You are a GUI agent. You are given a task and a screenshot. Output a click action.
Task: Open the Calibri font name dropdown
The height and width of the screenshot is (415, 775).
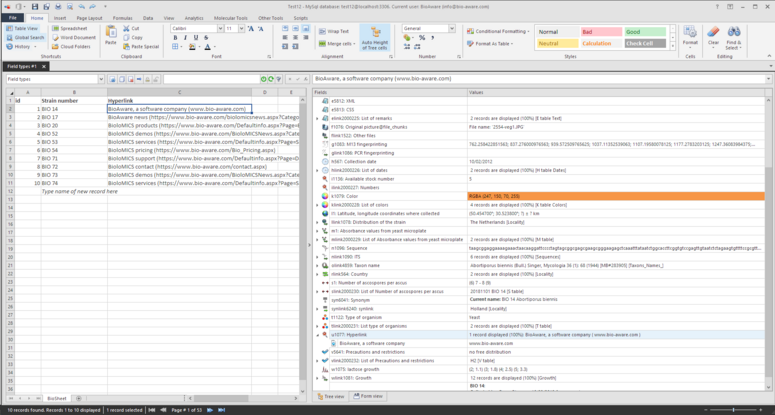220,29
